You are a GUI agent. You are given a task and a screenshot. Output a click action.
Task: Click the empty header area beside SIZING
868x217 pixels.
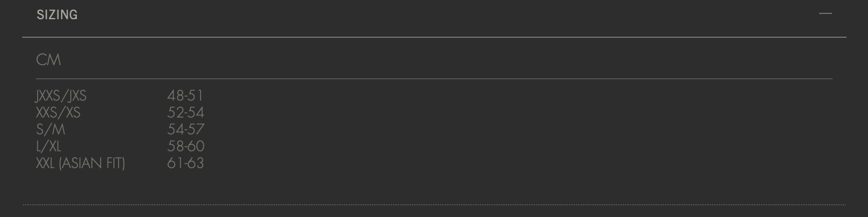pos(448,15)
